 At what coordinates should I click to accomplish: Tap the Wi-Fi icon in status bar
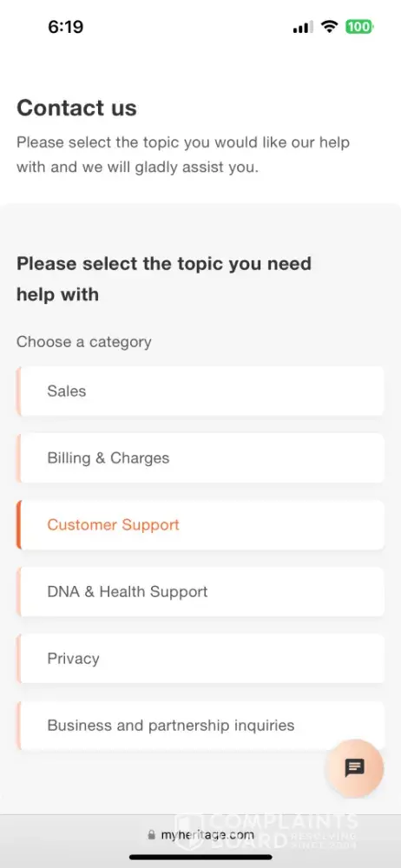[330, 27]
